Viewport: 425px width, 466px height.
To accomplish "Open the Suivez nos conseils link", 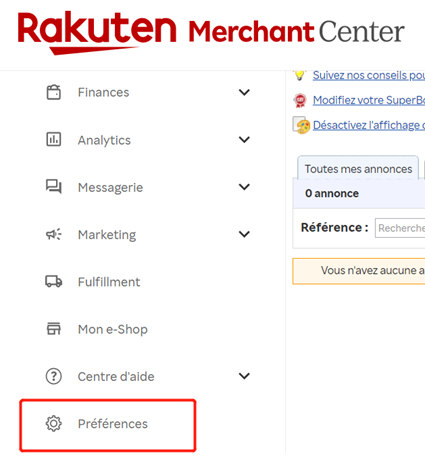I will click(x=369, y=75).
